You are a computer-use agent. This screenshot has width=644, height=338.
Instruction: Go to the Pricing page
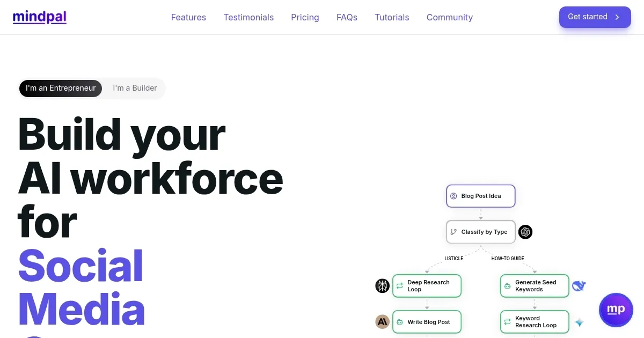[x=305, y=17]
